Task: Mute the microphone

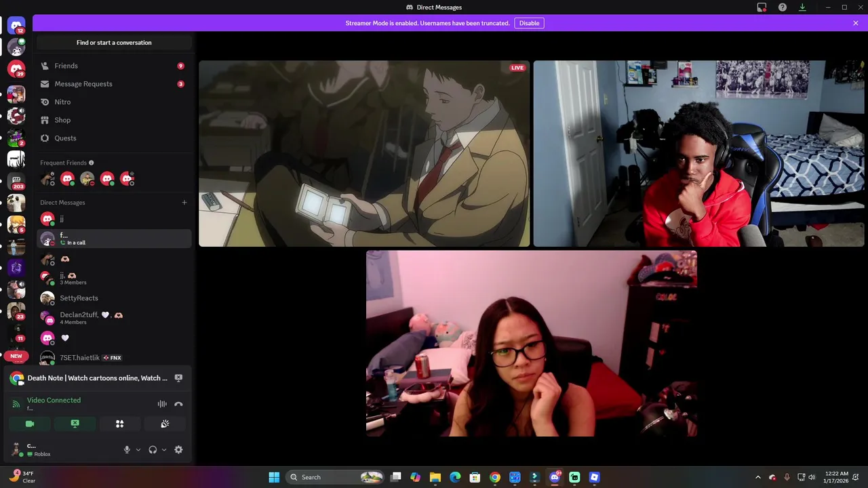Action: point(127,450)
